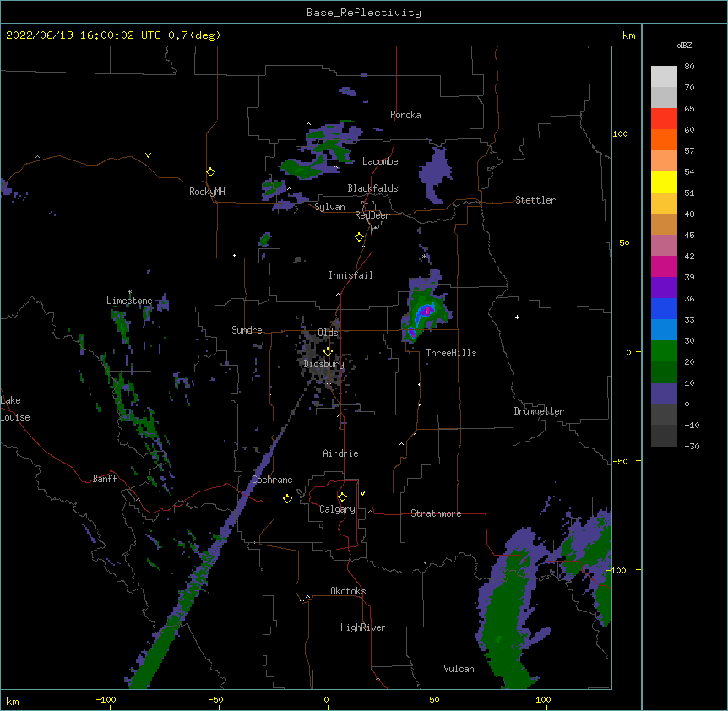Click the Vulcan town label
Image resolution: width=728 pixels, height=711 pixels.
point(459,669)
